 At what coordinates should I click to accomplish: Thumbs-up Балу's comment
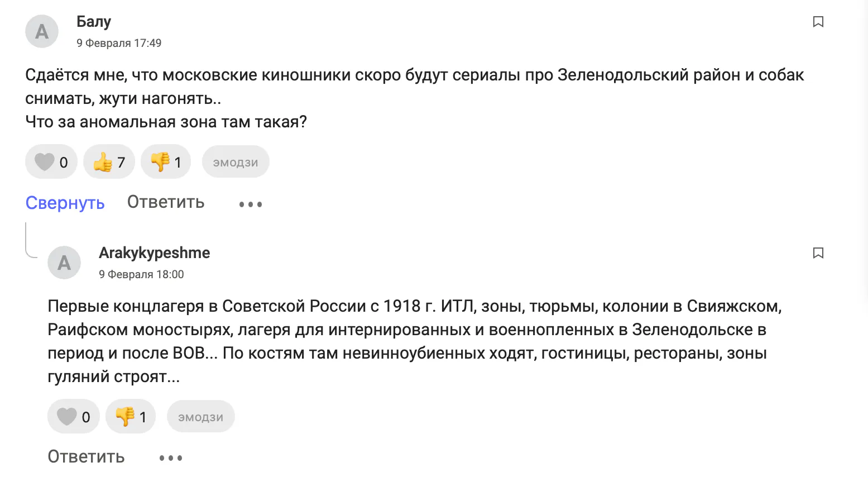pyautogui.click(x=109, y=162)
